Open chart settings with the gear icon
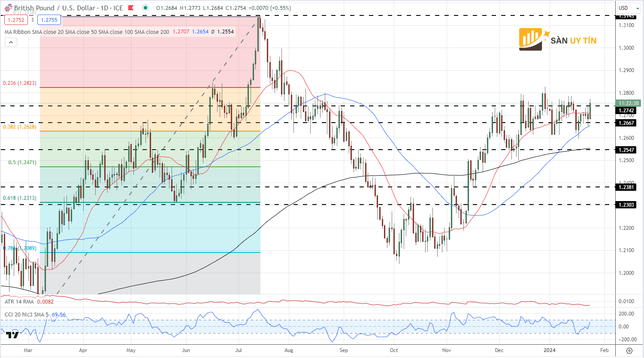644x358 pixels. pos(629,350)
